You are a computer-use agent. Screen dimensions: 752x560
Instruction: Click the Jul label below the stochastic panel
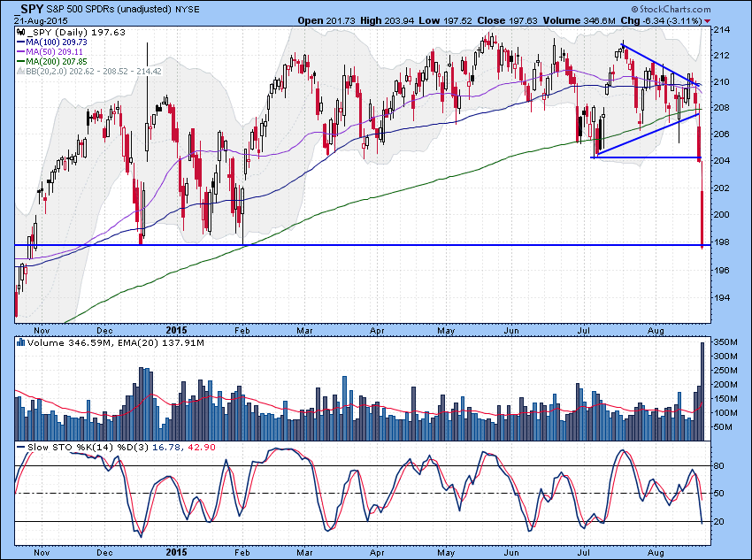pos(583,552)
